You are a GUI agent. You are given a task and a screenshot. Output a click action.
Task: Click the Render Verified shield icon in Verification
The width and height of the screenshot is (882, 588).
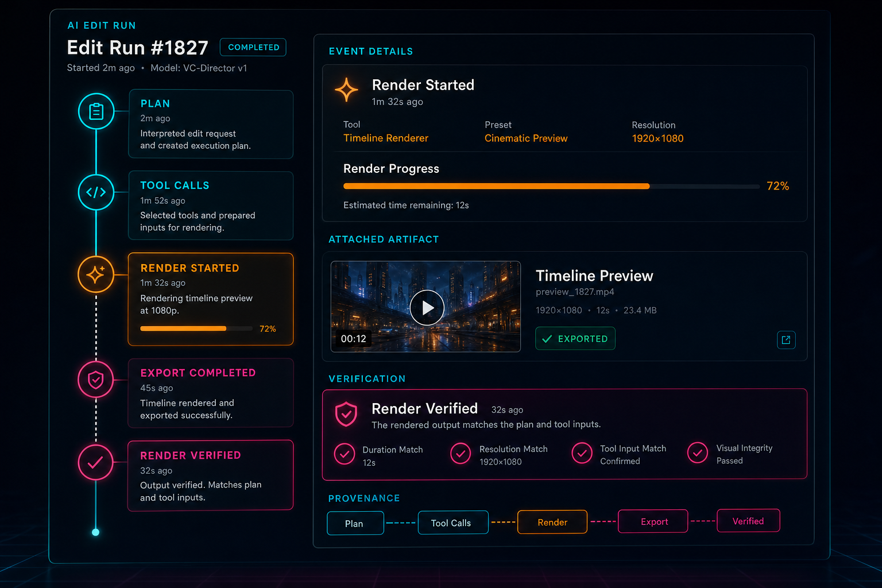(x=346, y=414)
